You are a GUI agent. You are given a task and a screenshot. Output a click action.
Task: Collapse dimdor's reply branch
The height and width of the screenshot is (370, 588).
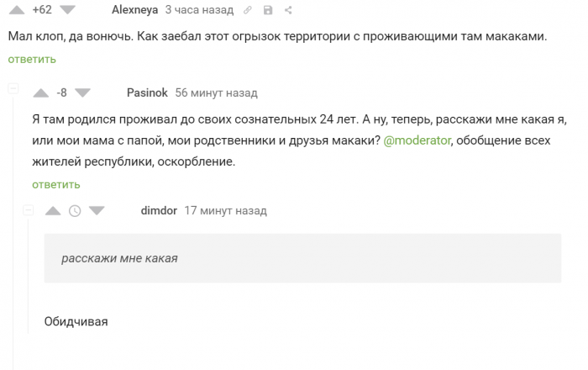point(28,210)
